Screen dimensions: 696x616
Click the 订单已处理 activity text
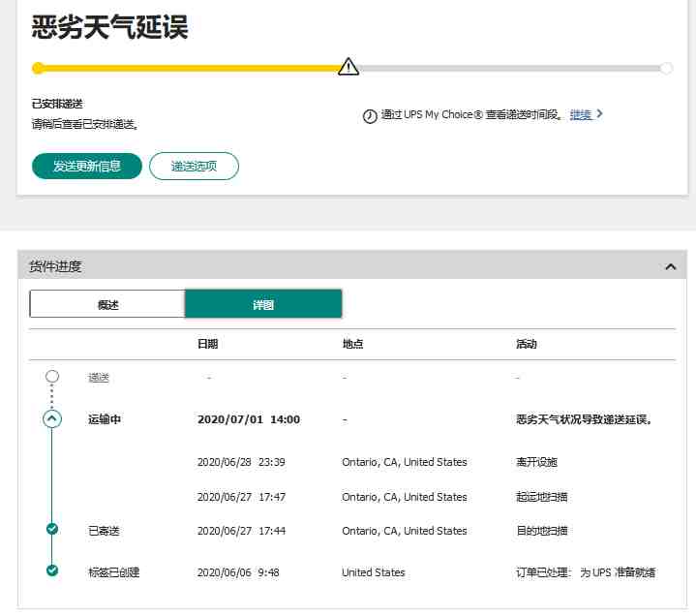(586, 572)
